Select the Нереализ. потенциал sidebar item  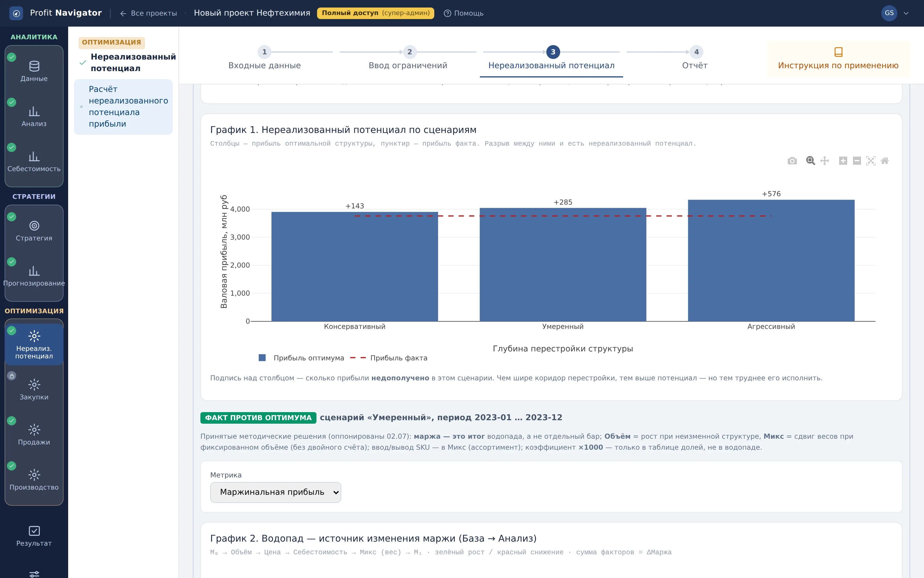(34, 344)
